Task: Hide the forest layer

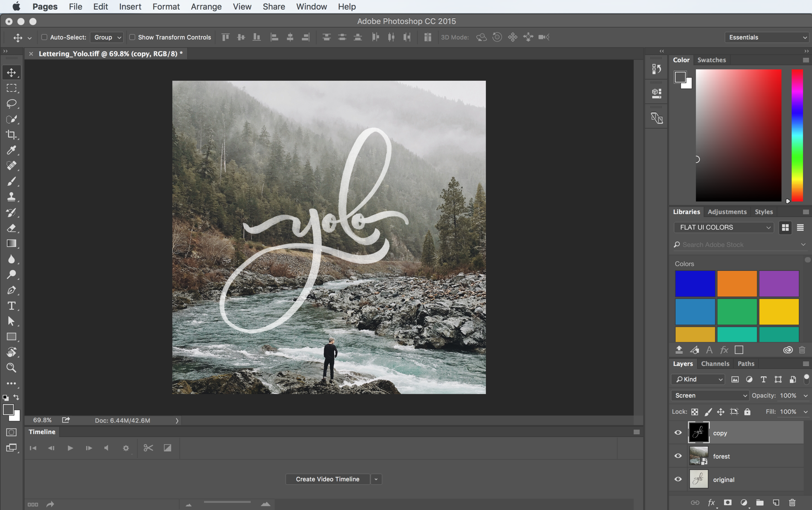Action: (678, 456)
